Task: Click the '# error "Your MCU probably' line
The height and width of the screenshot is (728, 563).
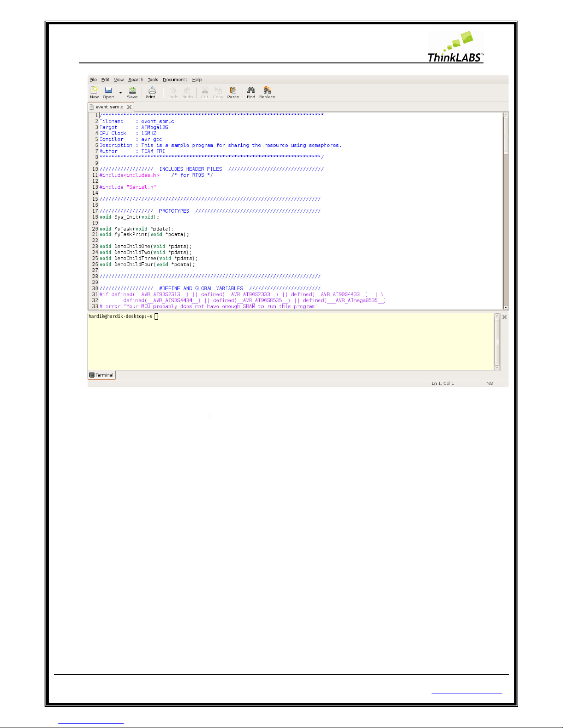Action: [208, 306]
